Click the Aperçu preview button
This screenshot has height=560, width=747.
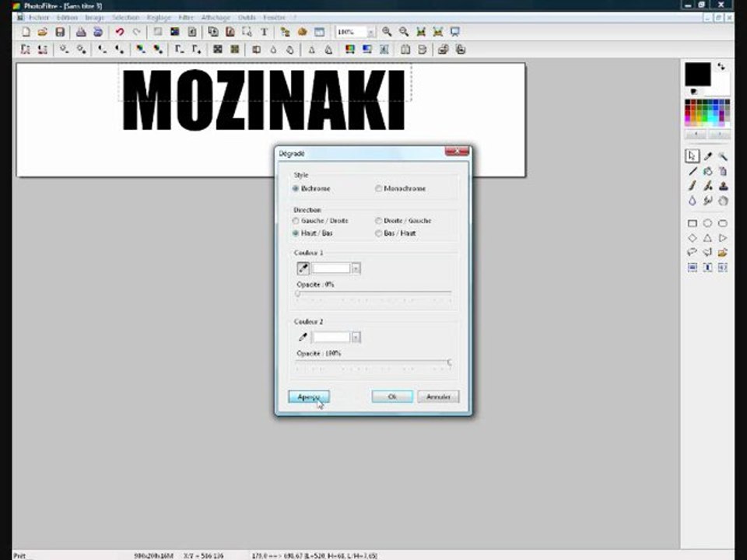pos(309,397)
